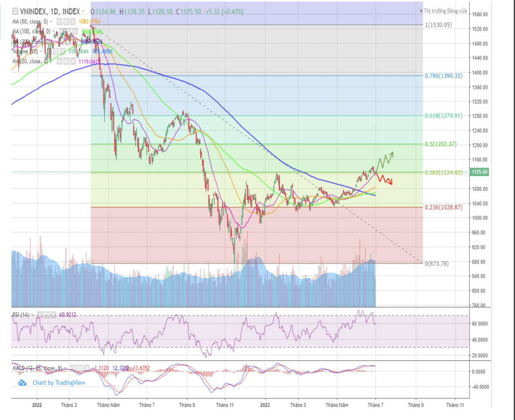Open the VNINDEX symbol dropdown arrow
515x420 pixels.
click(84, 12)
